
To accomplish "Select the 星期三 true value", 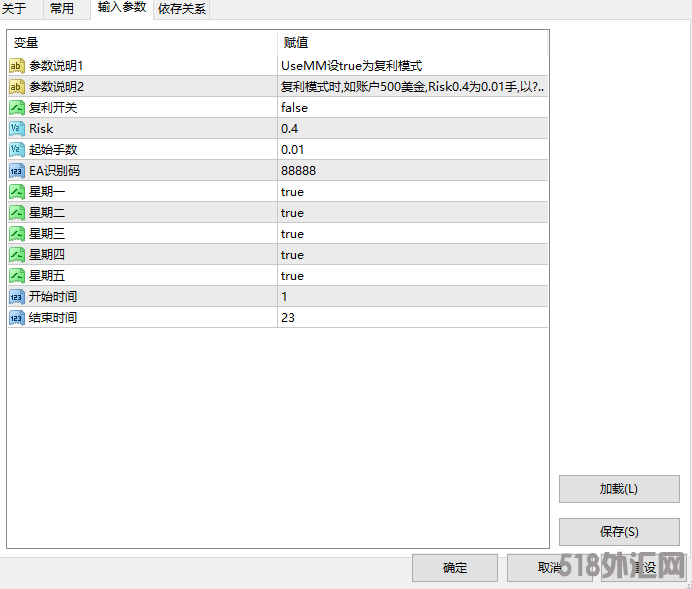I will coord(413,233).
